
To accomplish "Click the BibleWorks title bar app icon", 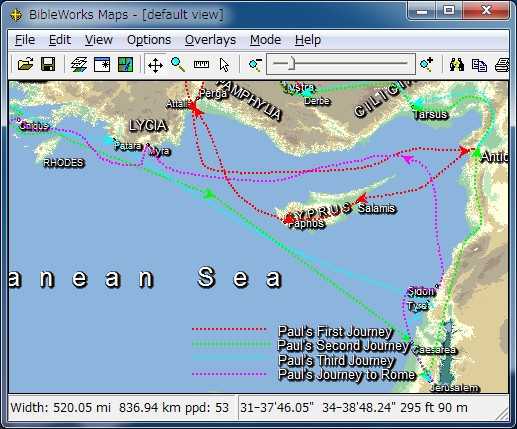I will coord(16,15).
